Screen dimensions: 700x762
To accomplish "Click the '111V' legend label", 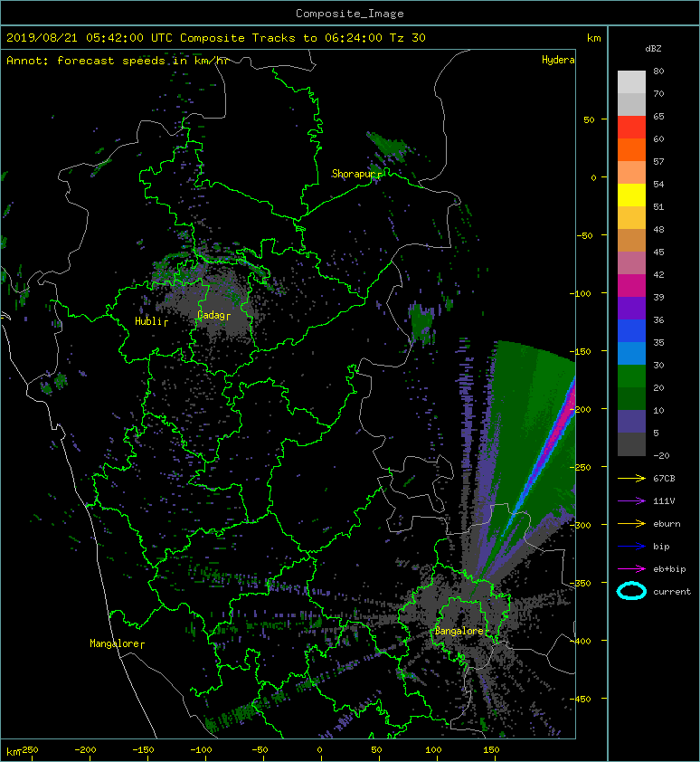I will click(664, 501).
